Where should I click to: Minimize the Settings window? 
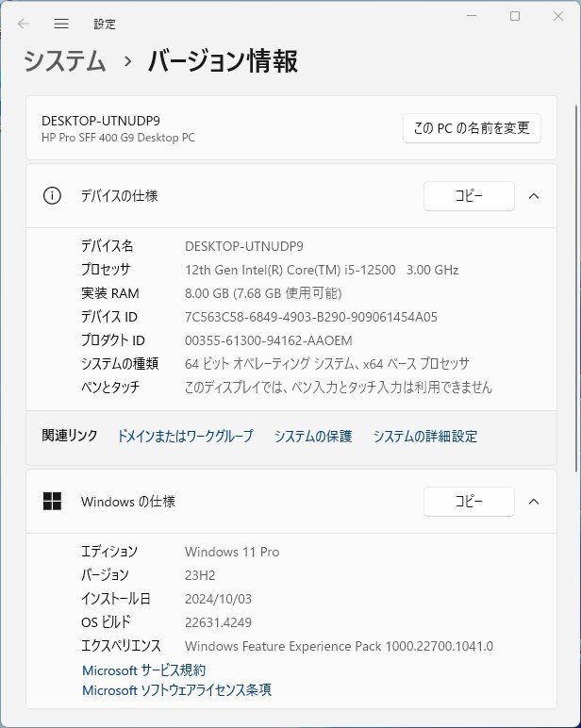click(472, 16)
